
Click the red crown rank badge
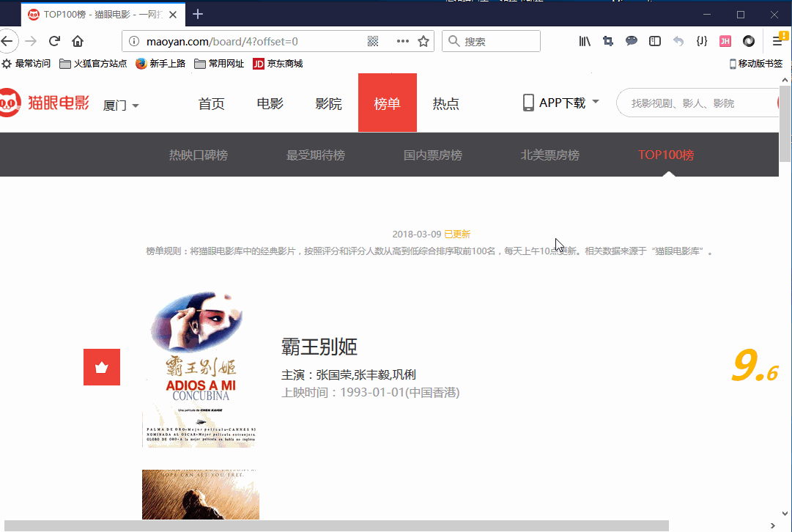(x=102, y=367)
